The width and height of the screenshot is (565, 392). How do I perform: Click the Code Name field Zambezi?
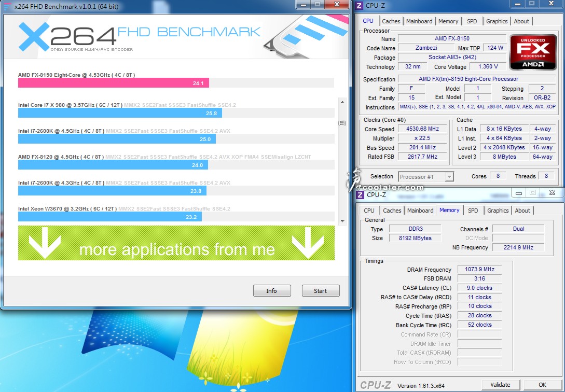(x=426, y=48)
